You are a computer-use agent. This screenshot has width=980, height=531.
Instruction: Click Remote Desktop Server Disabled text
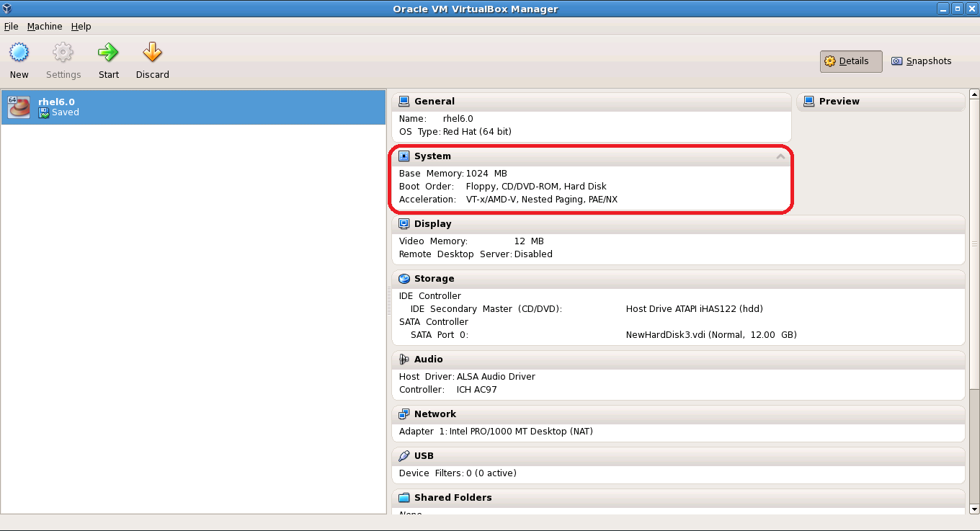click(533, 254)
